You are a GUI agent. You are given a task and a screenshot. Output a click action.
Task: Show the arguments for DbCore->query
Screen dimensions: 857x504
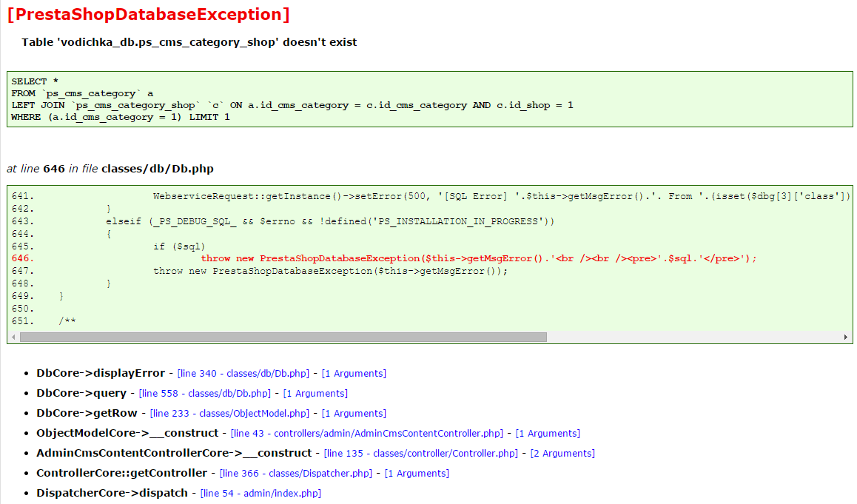click(315, 394)
